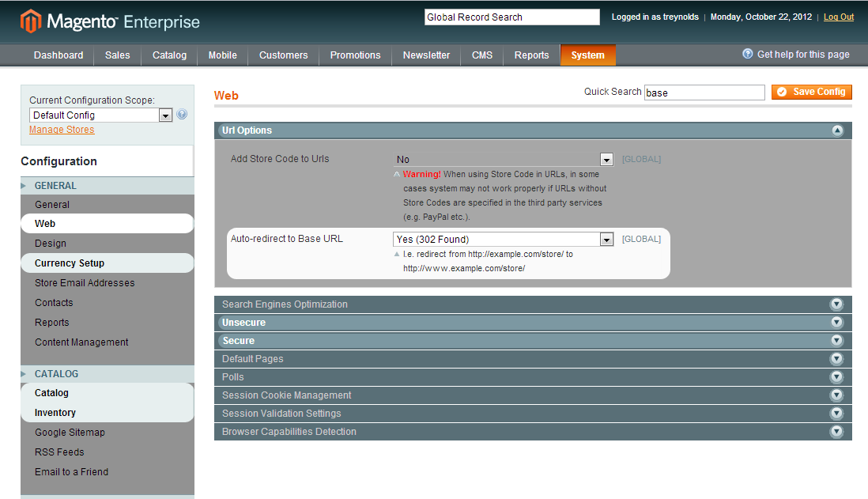Open the Newsletter menu

coord(426,55)
